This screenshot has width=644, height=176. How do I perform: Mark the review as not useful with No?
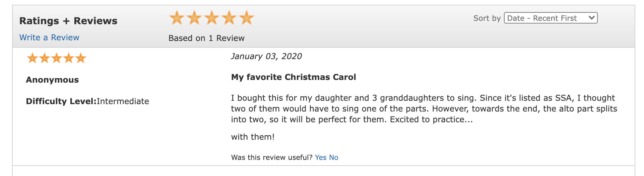(333, 157)
